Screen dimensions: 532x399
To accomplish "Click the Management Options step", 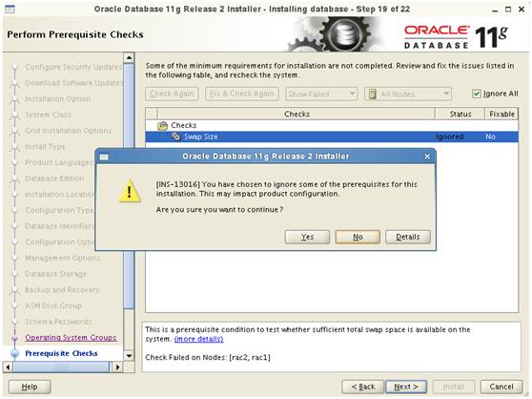I will pos(62,258).
